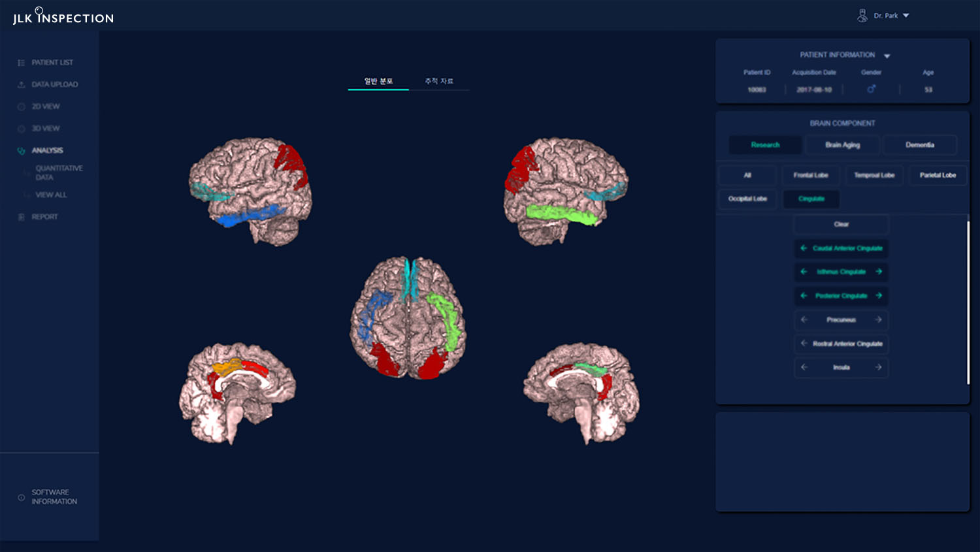Viewport: 980px width, 552px height.
Task: Click the upper-left lateral brain view
Action: point(250,191)
